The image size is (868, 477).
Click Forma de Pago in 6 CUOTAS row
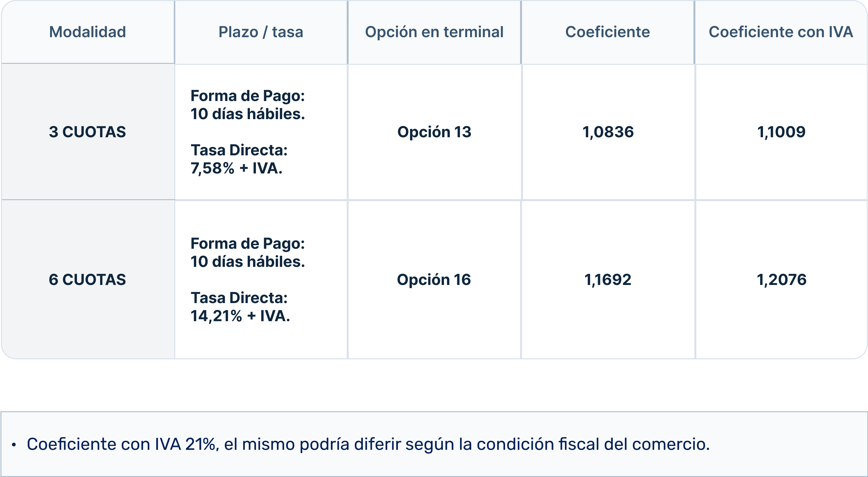pos(247,244)
